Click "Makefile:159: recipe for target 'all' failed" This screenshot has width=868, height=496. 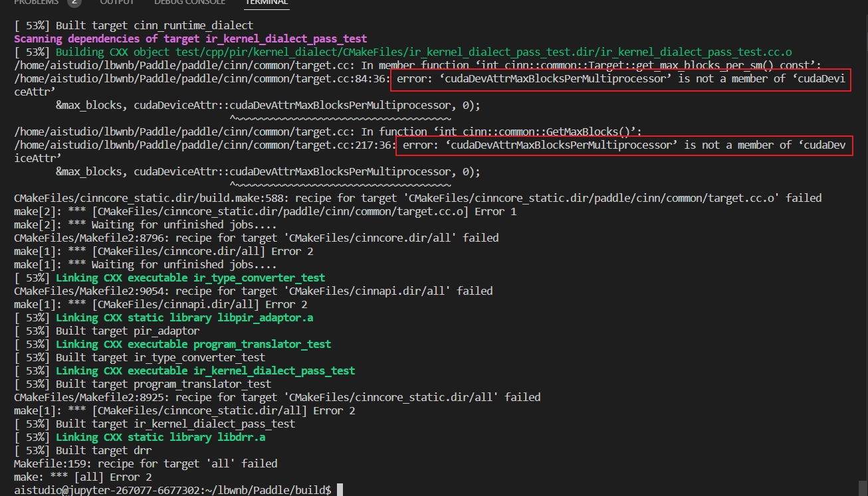(x=146, y=464)
